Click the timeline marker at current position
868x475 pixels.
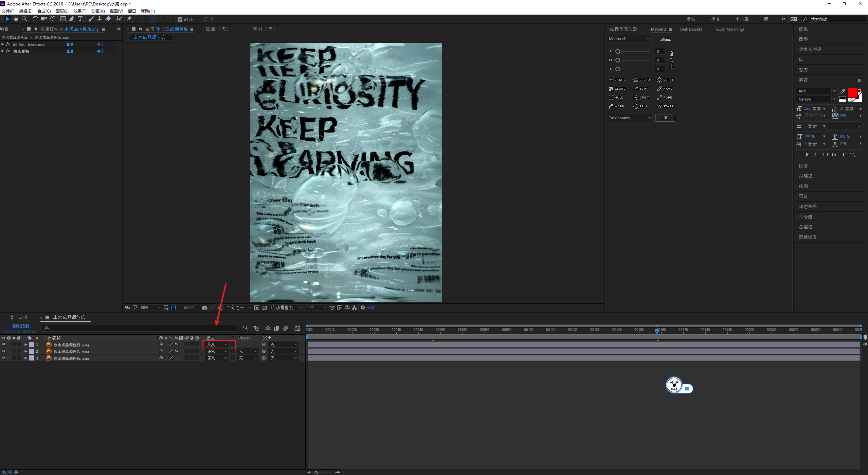(x=656, y=331)
